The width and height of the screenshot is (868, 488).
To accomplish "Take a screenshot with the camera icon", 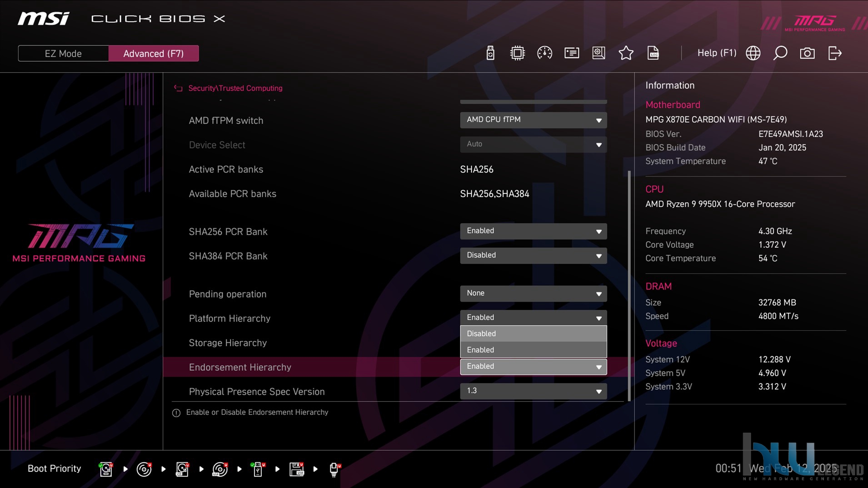I will 808,53.
